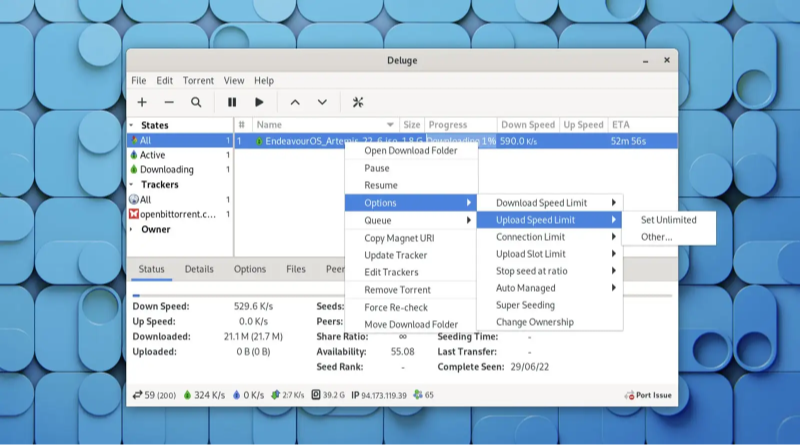Viewport: 800px width, 445px height.
Task: Open the Help menu
Action: click(264, 81)
